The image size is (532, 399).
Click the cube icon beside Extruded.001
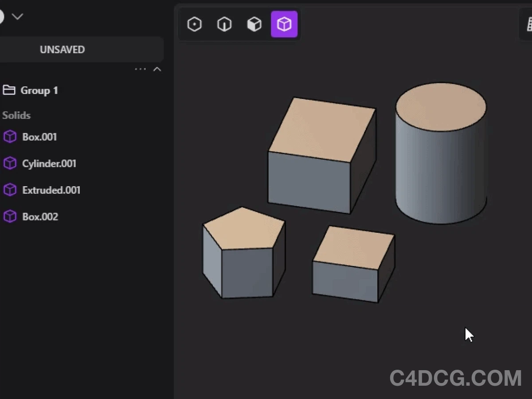[10, 190]
